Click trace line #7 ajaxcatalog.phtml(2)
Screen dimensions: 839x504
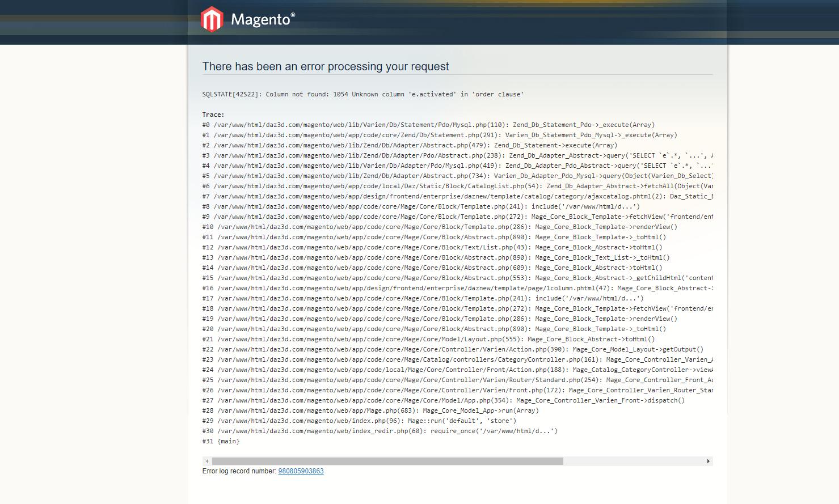(x=458, y=196)
